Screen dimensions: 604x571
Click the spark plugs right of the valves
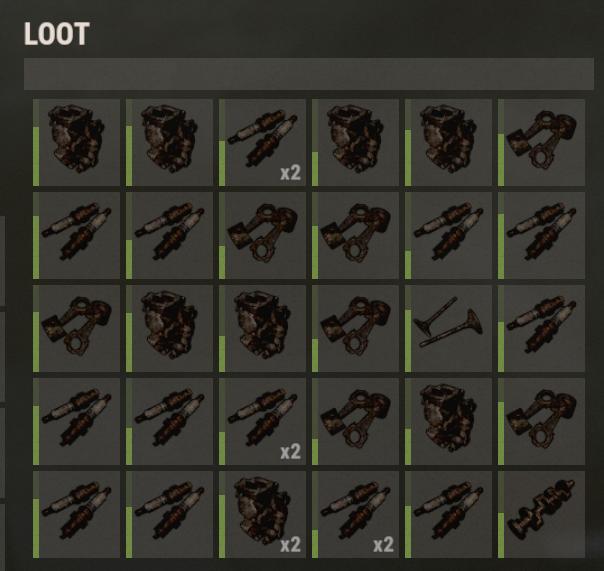(541, 329)
